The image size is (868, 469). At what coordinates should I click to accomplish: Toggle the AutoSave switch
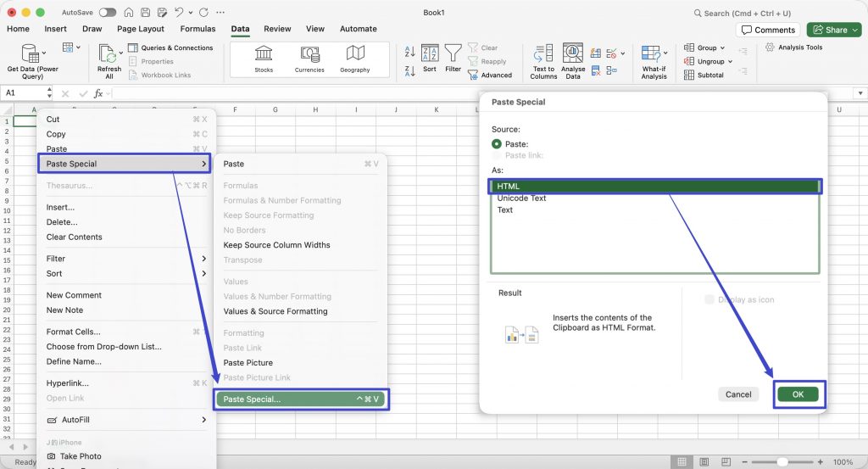point(108,12)
